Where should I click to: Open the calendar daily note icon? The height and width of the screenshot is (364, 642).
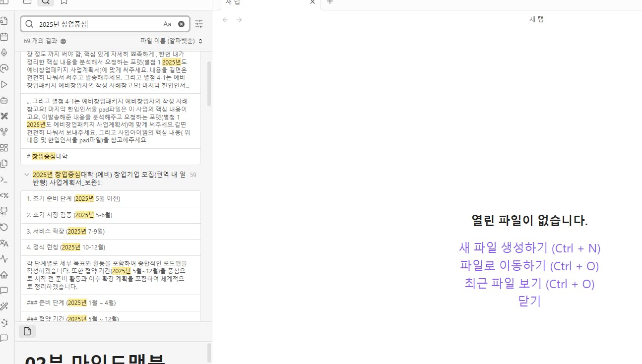[5, 37]
